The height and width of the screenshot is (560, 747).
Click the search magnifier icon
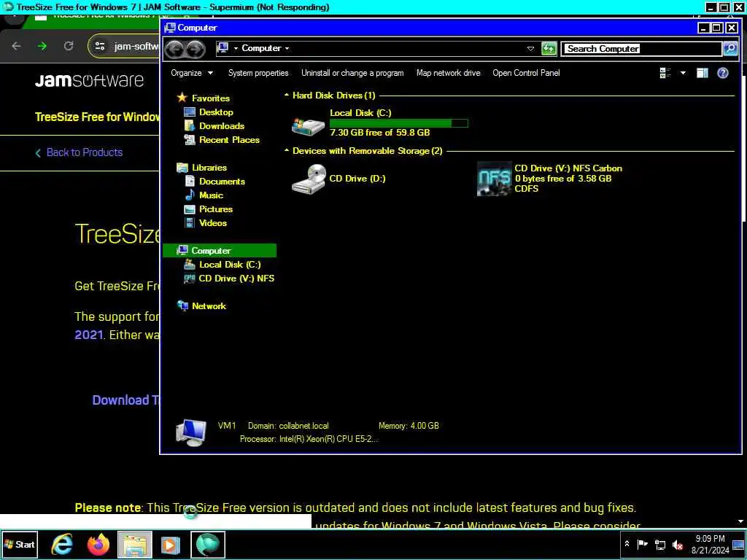point(729,48)
